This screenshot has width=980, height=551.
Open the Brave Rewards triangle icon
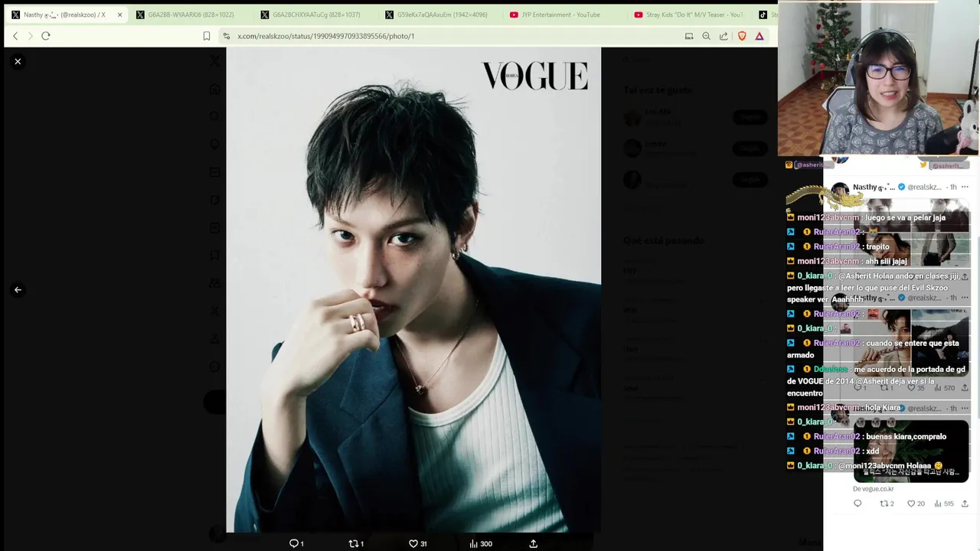[759, 36]
